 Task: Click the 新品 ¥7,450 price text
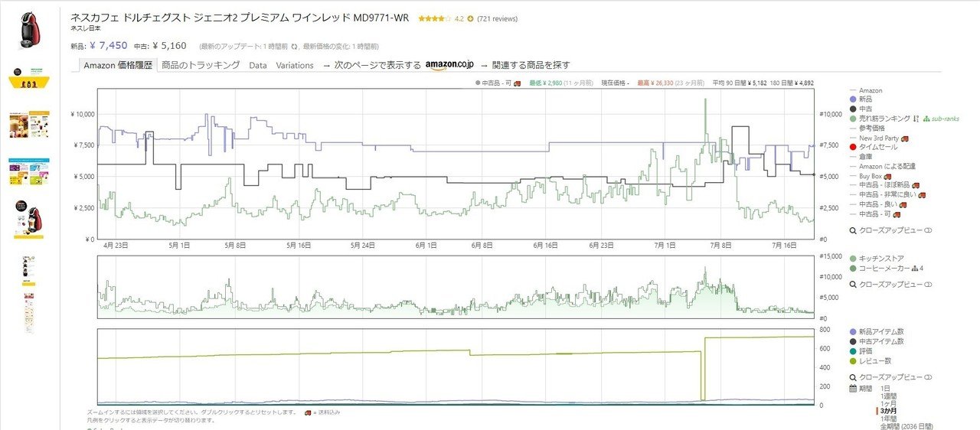(x=99, y=45)
